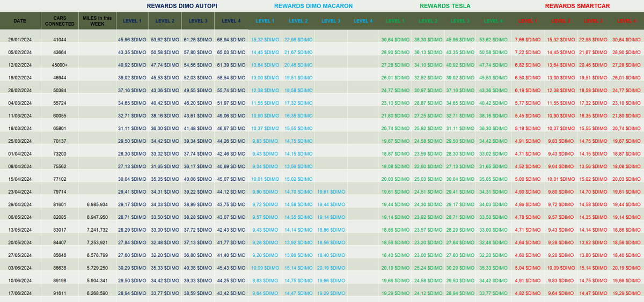This screenshot has height=302, width=644.
Task: Click the miles value "5.729.250"
Action: click(x=97, y=268)
